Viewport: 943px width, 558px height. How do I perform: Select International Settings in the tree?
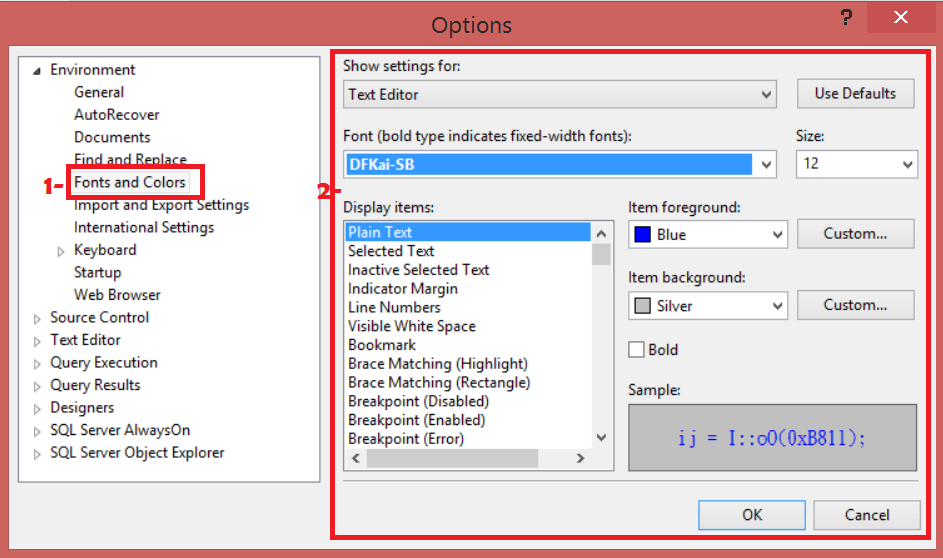point(144,227)
